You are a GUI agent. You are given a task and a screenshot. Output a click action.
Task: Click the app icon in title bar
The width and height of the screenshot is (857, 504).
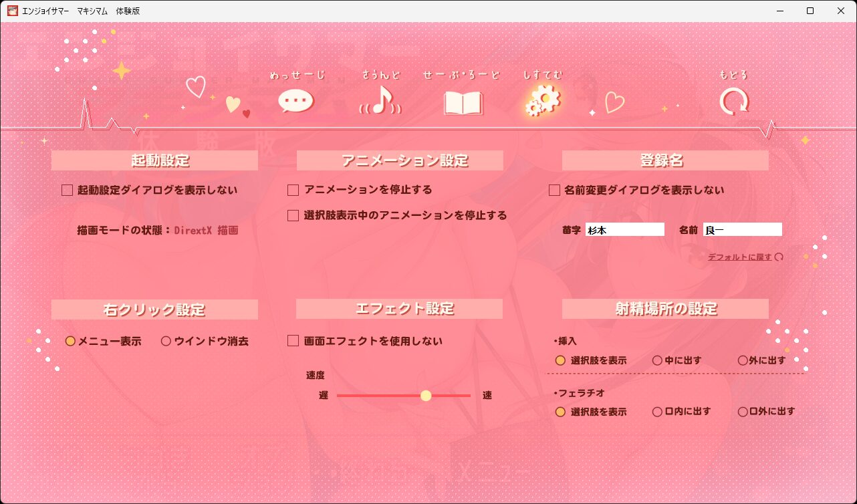(11, 11)
